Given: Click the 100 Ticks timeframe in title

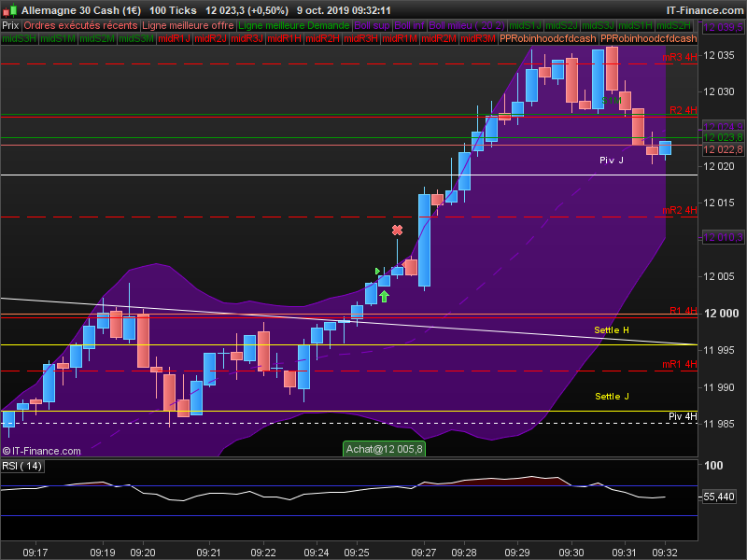Looking at the screenshot, I should pyautogui.click(x=173, y=10).
